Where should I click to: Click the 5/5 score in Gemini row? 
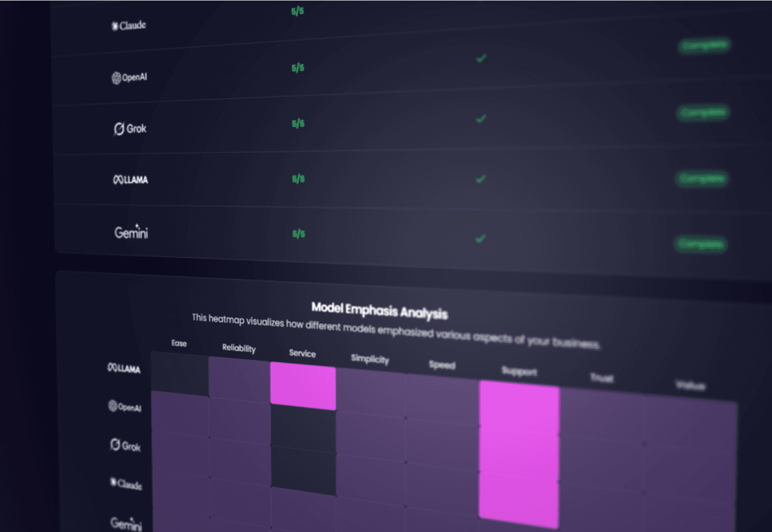[299, 234]
